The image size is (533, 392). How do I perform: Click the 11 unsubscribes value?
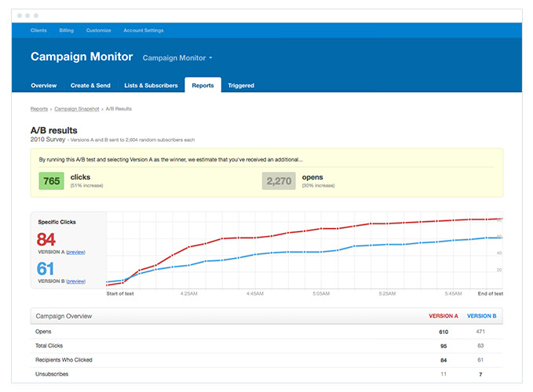444,374
